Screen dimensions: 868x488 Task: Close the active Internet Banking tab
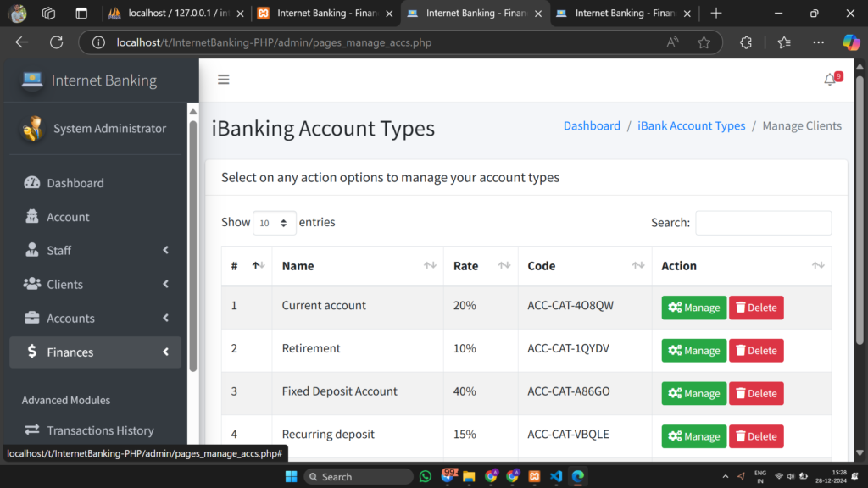pos(538,14)
